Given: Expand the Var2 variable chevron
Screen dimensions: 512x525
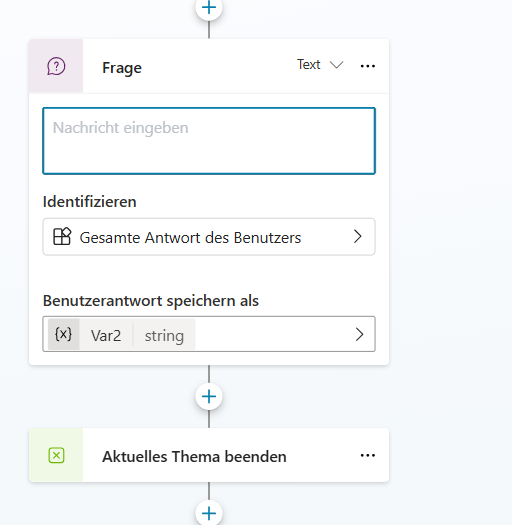Looking at the screenshot, I should tap(359, 334).
